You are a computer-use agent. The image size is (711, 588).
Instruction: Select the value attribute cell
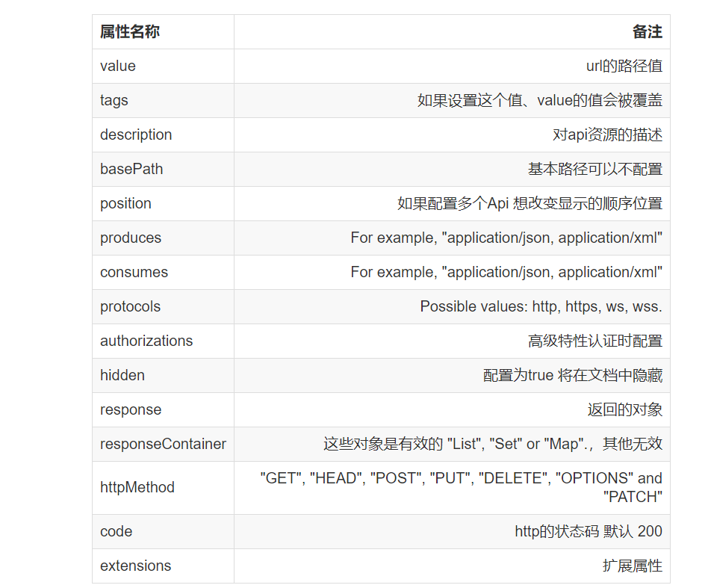coord(164,66)
